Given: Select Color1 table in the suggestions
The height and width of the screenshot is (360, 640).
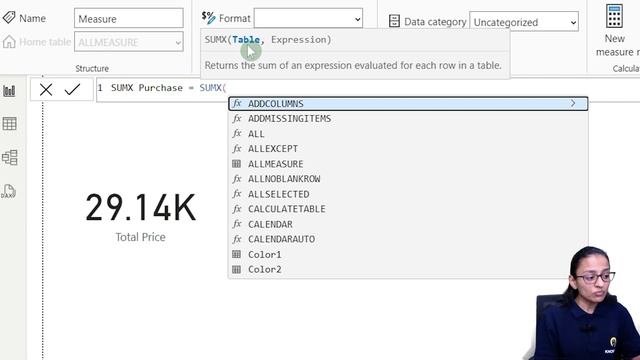Looking at the screenshot, I should 408,254.
